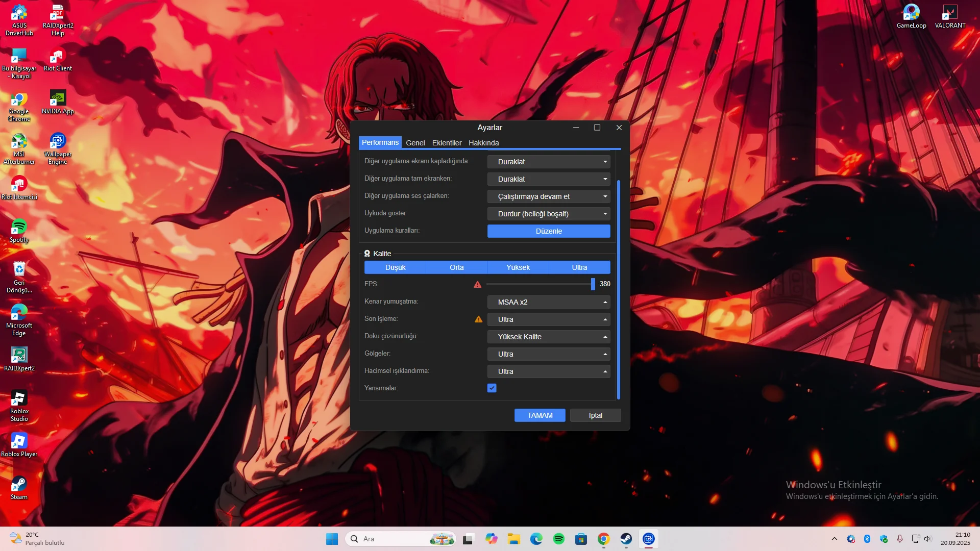Open File Explorer from taskbar

513,539
